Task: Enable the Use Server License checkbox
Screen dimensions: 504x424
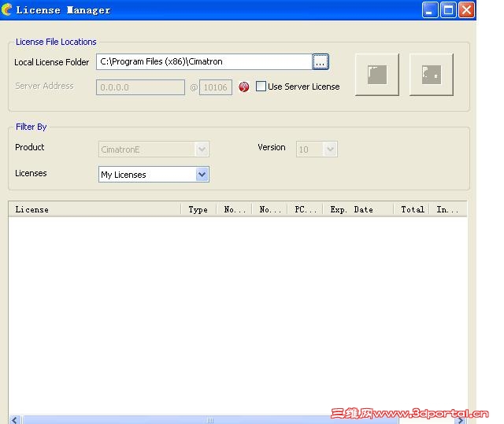Action: [261, 87]
